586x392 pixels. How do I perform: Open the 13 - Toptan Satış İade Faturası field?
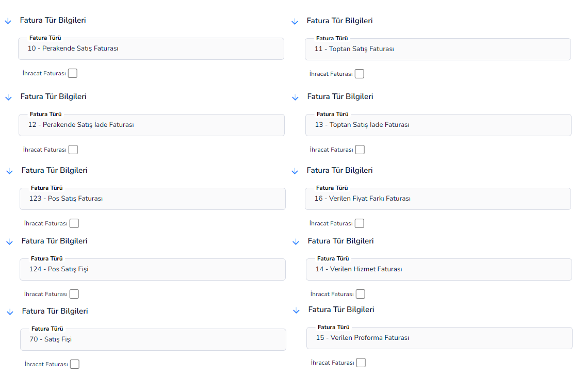click(x=438, y=125)
